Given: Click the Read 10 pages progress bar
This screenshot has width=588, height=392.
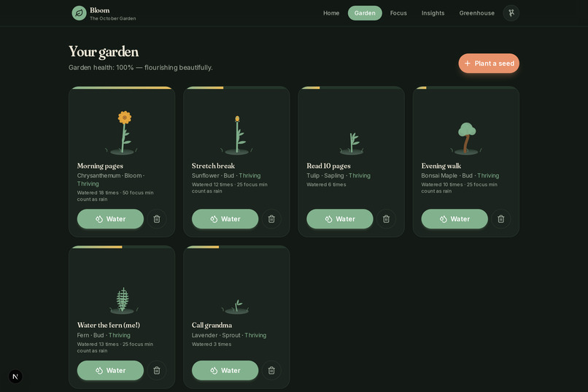Looking at the screenshot, I should click(352, 88).
